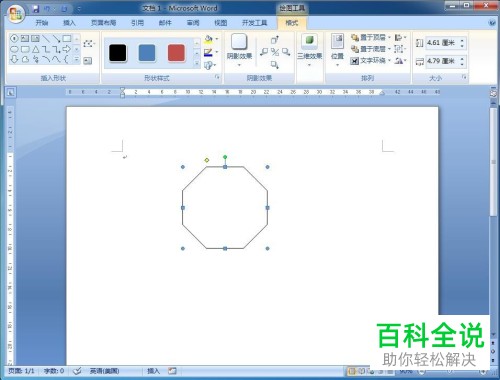Select the oval shape in shapes gallery
The image size is (500, 380).
(14, 49)
